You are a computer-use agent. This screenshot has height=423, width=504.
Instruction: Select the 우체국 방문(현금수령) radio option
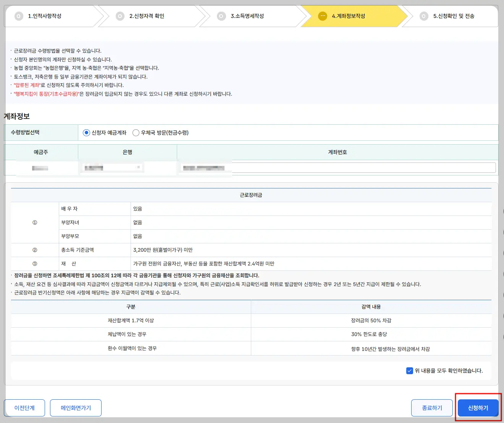pyautogui.click(x=136, y=133)
